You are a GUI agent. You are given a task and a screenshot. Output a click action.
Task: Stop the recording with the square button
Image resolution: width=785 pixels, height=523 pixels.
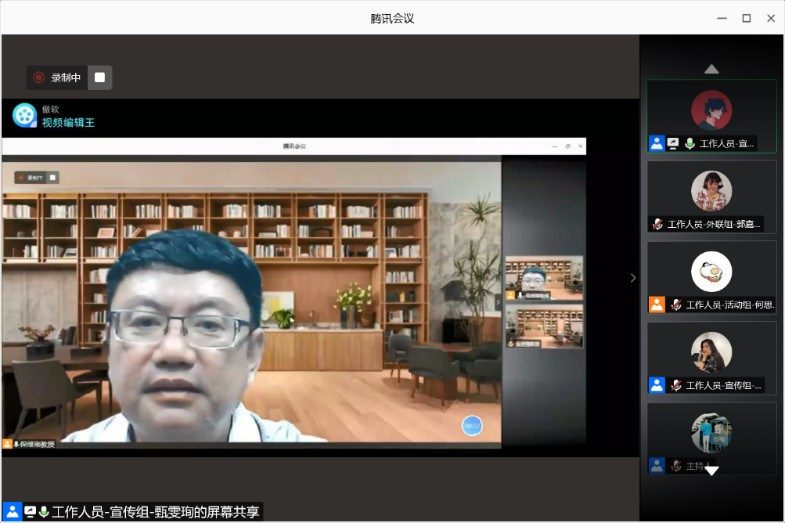[x=99, y=77]
